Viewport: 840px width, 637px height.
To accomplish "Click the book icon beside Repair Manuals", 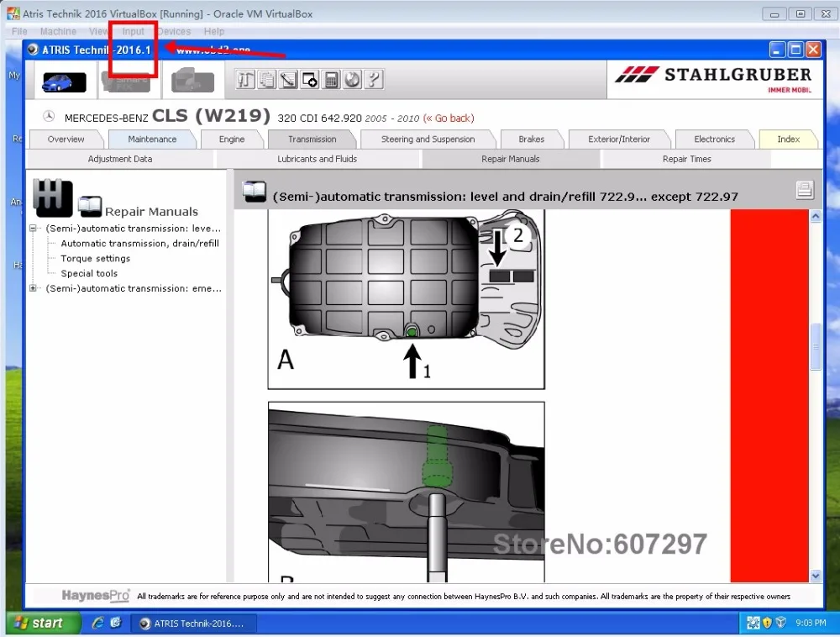I will [x=90, y=206].
